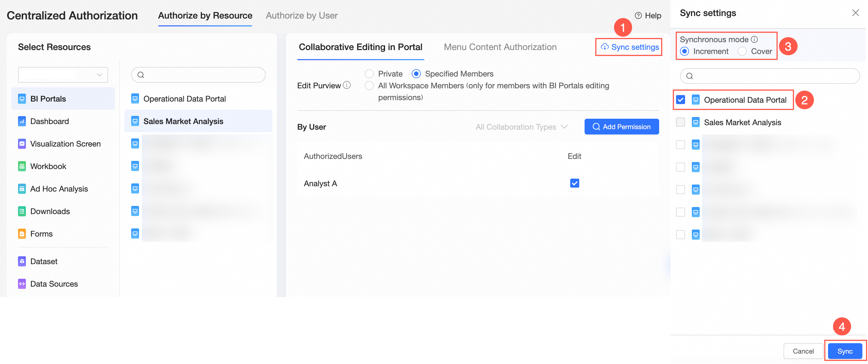The image size is (868, 364).
Task: Click the Add Permission button
Action: (x=621, y=127)
